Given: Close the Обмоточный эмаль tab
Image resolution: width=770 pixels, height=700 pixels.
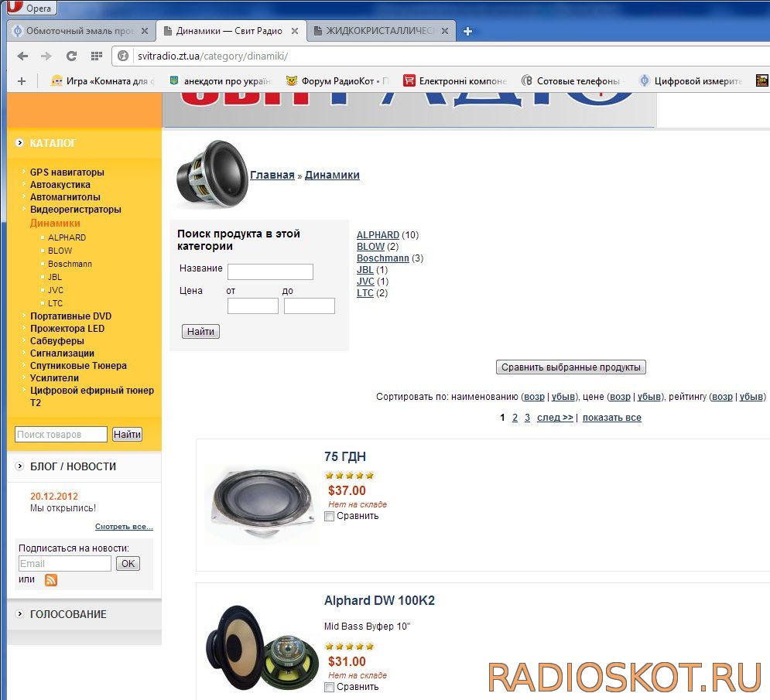Looking at the screenshot, I should pyautogui.click(x=145, y=31).
